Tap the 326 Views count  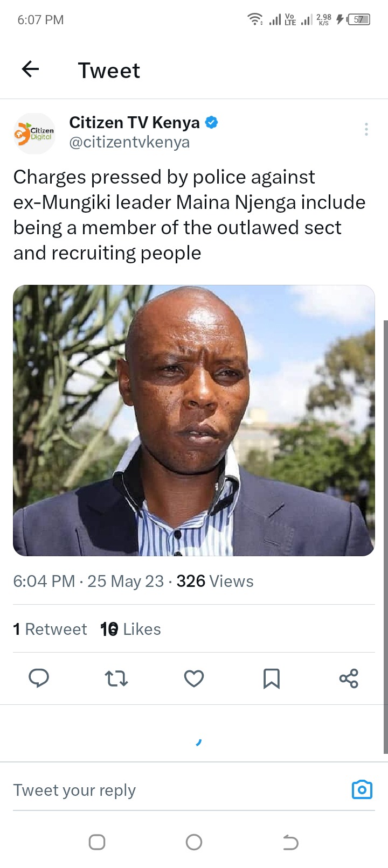pos(215,582)
